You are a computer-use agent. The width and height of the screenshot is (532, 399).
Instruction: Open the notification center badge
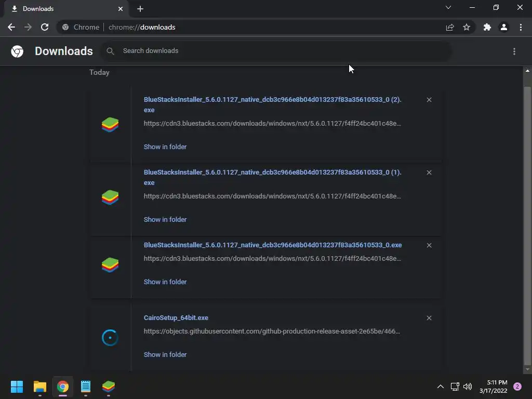click(x=517, y=387)
